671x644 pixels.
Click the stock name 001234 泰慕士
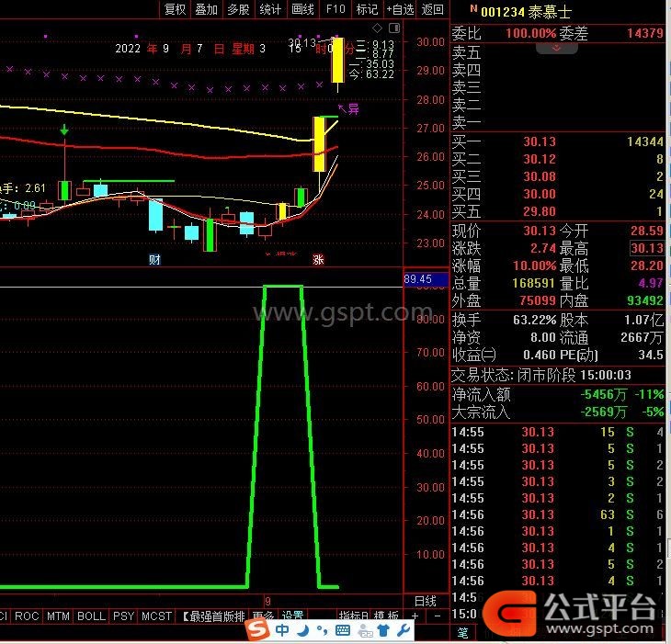click(526, 12)
